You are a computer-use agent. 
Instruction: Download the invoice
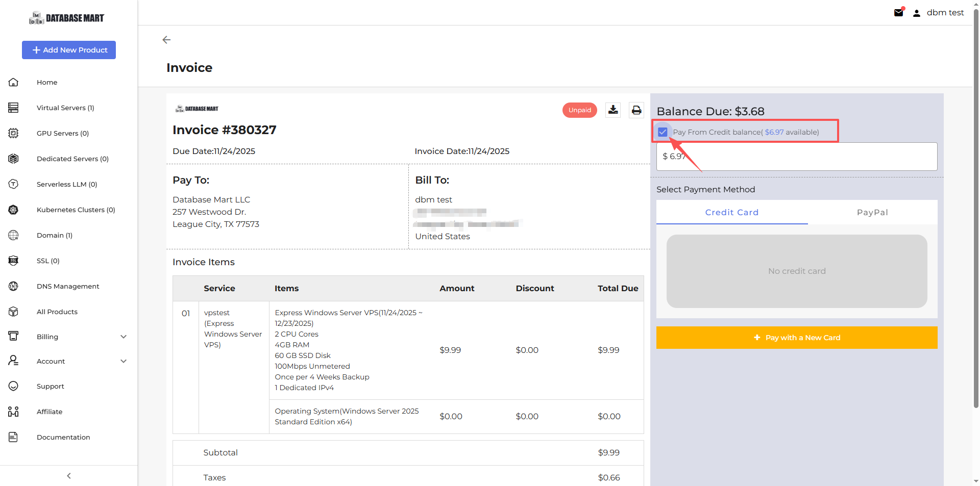coord(613,110)
